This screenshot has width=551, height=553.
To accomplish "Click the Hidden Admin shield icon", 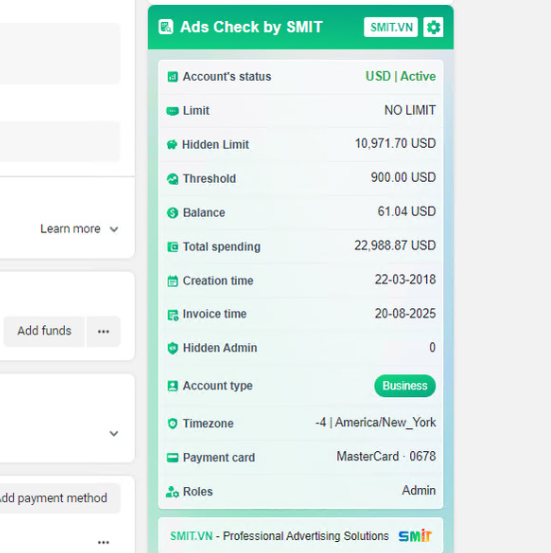I will tap(172, 348).
